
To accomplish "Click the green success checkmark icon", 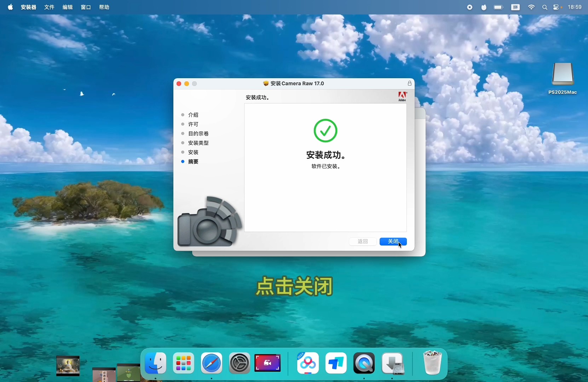I will coord(325,131).
